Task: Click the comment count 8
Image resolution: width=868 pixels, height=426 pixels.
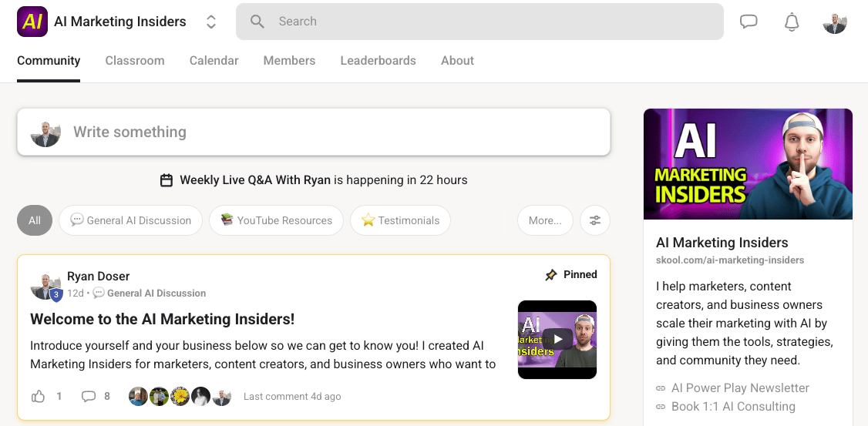Action: pyautogui.click(x=107, y=396)
